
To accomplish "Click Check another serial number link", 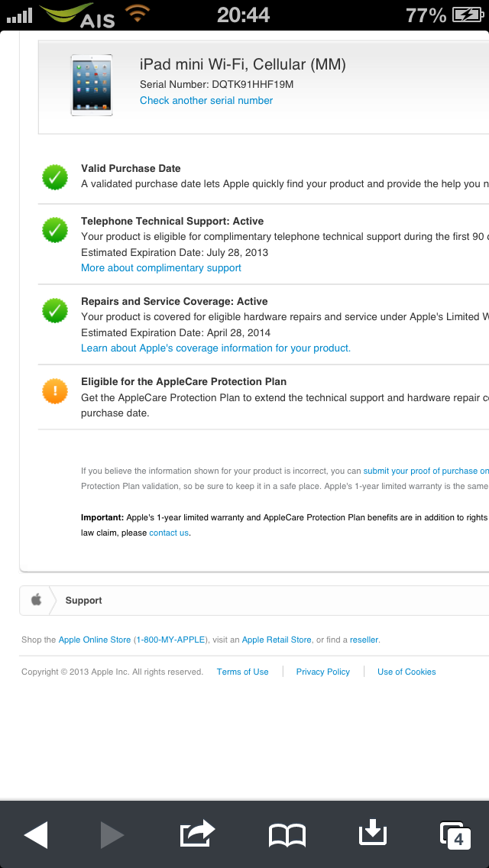I will 206,100.
